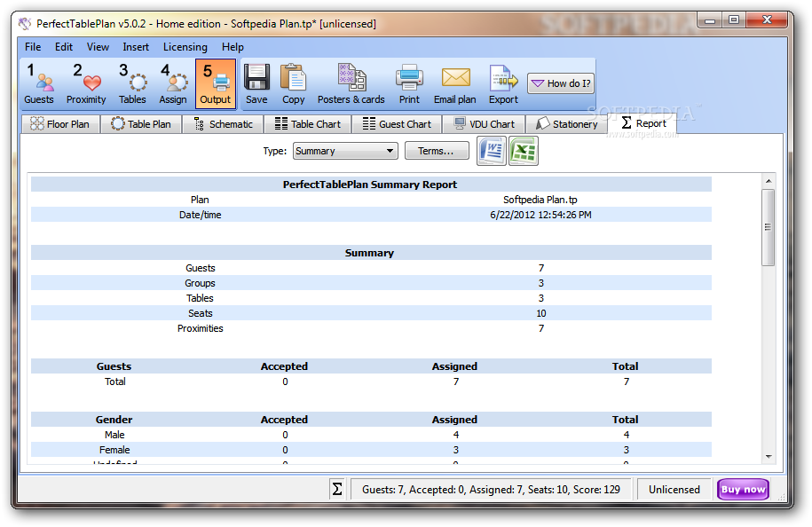Viewport: 812px width, 527px height.
Task: Click the report scrollbar up arrow
Action: point(769,181)
